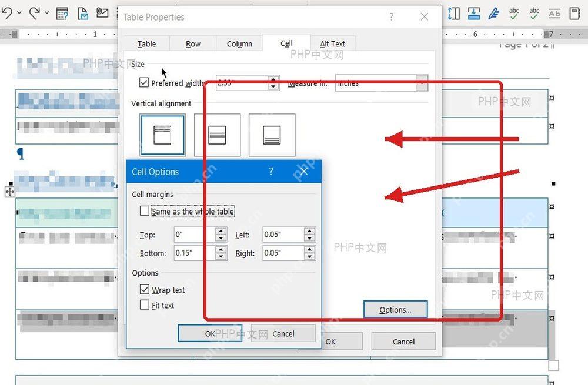Click the Cell Options help question mark
This screenshot has width=588, height=385.
click(x=271, y=171)
